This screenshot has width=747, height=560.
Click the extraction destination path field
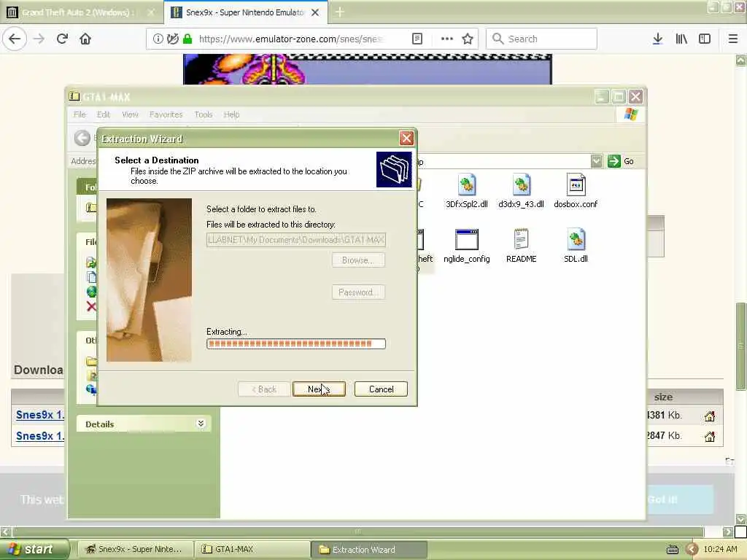[x=296, y=239]
